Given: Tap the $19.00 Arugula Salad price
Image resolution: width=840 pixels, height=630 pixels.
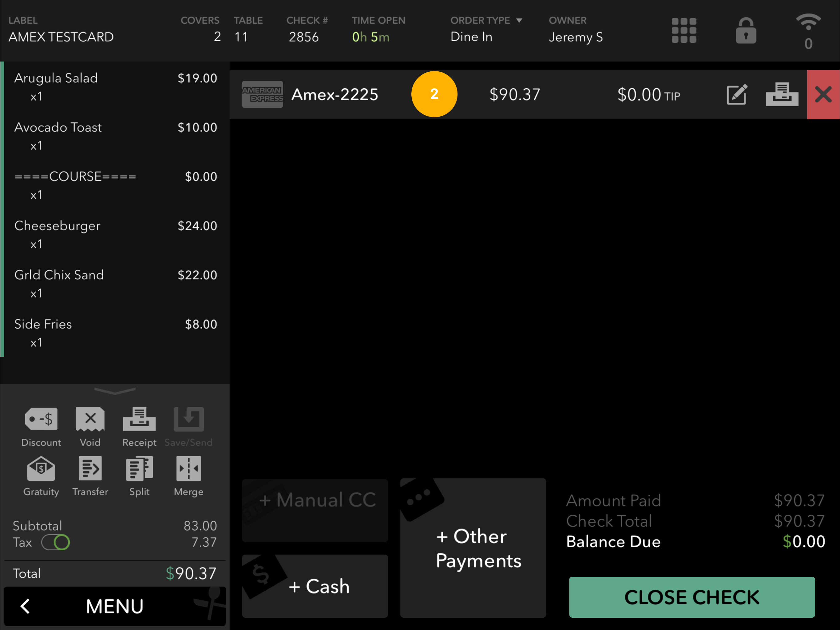Looking at the screenshot, I should coord(197,78).
